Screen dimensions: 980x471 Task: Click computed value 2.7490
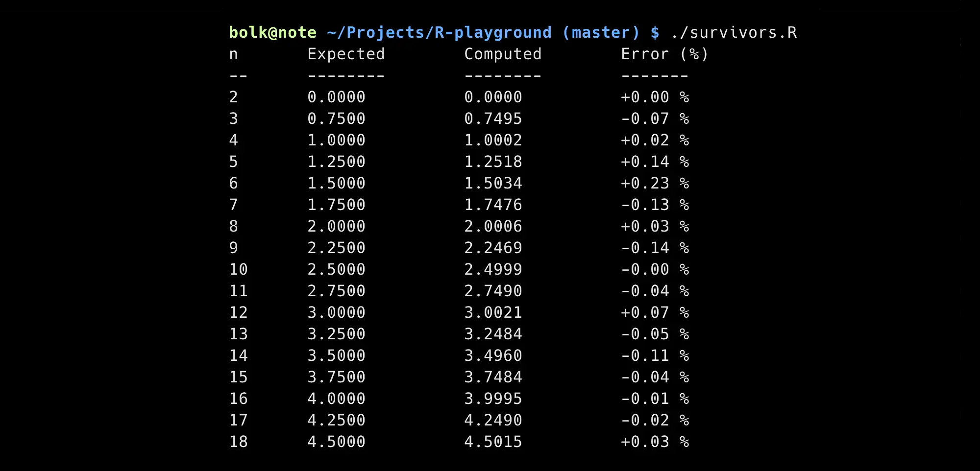[x=493, y=291]
